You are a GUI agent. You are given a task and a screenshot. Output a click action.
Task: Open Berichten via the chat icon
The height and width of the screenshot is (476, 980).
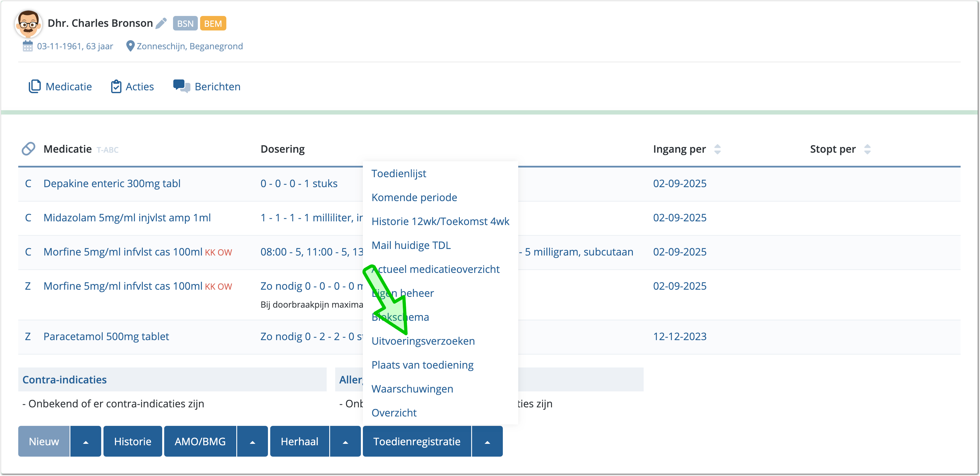pyautogui.click(x=182, y=86)
